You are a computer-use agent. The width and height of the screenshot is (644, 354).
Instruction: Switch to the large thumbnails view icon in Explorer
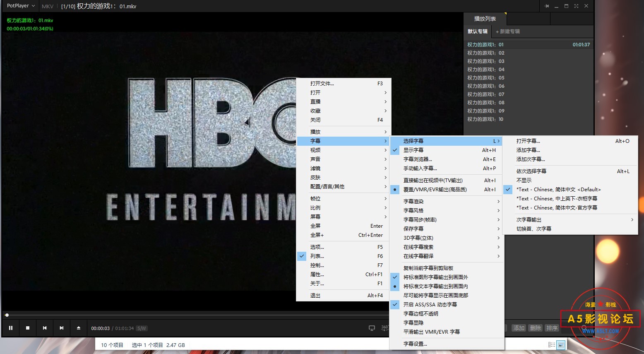[x=561, y=344]
